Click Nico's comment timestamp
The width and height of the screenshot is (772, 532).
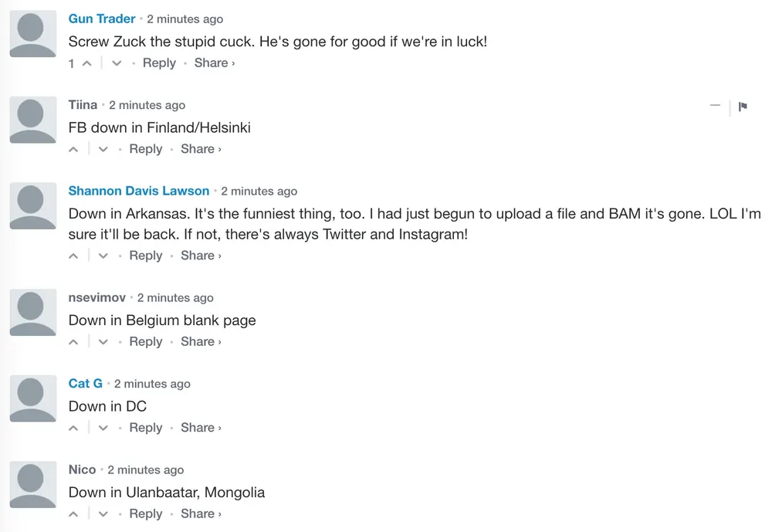pyautogui.click(x=146, y=470)
